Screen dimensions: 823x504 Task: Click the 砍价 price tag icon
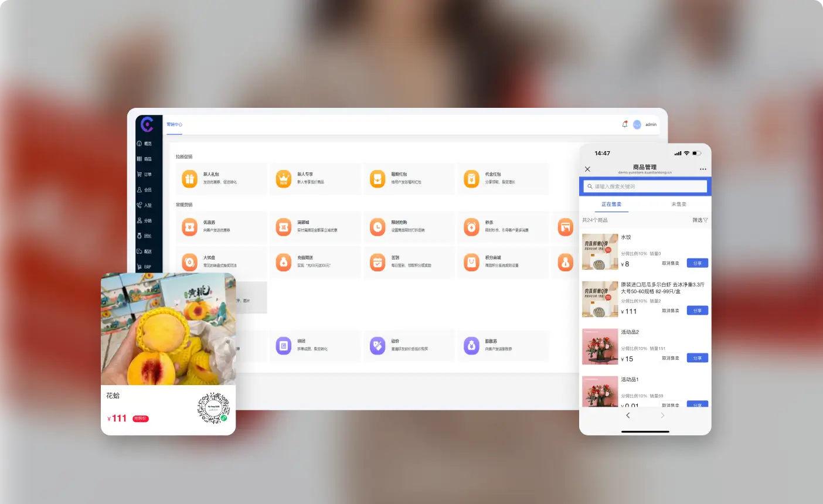[x=378, y=345]
